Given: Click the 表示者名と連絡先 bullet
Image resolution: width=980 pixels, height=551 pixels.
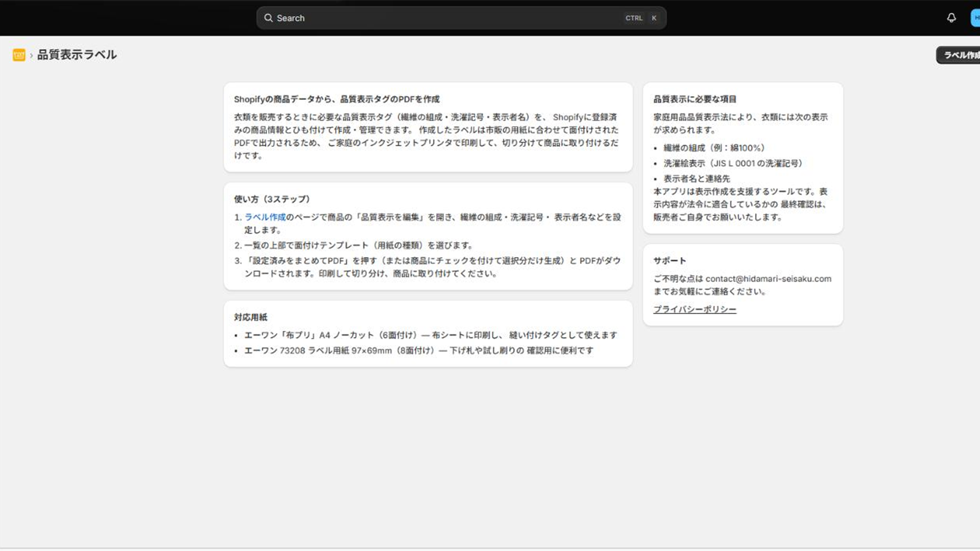Looking at the screenshot, I should pos(697,178).
